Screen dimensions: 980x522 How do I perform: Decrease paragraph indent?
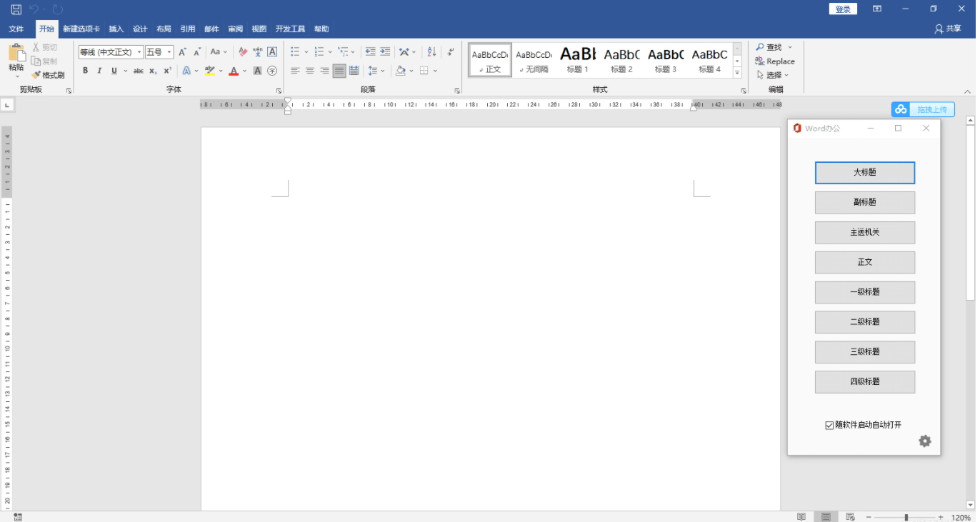370,52
